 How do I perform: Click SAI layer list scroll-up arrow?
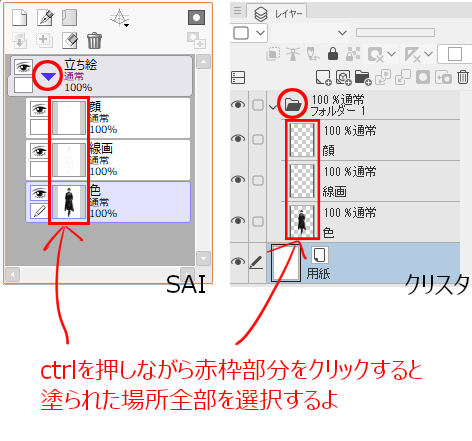[203, 62]
